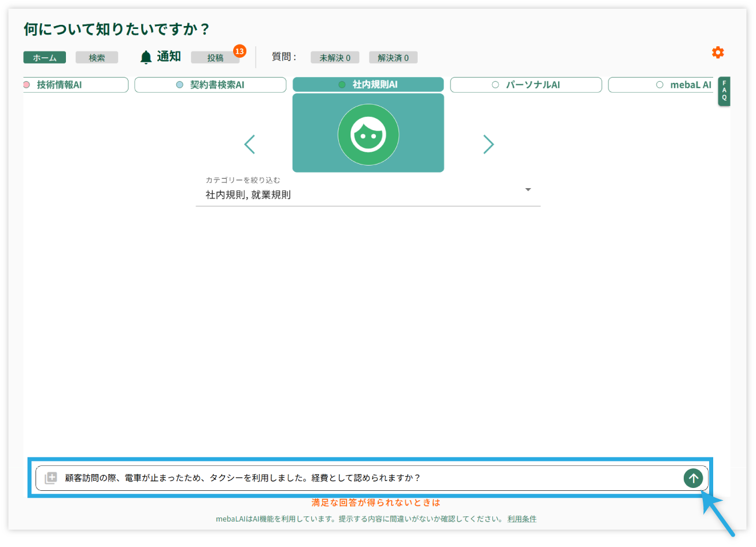756x547 pixels.
Task: Click the question text input field
Action: coord(370,478)
